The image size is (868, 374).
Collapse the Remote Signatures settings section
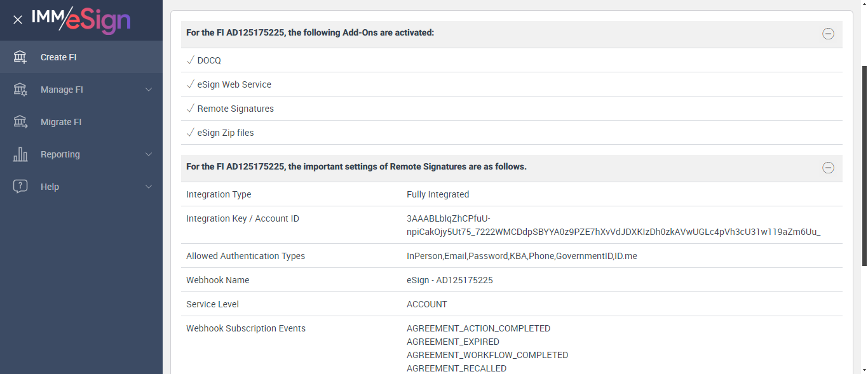(x=828, y=168)
